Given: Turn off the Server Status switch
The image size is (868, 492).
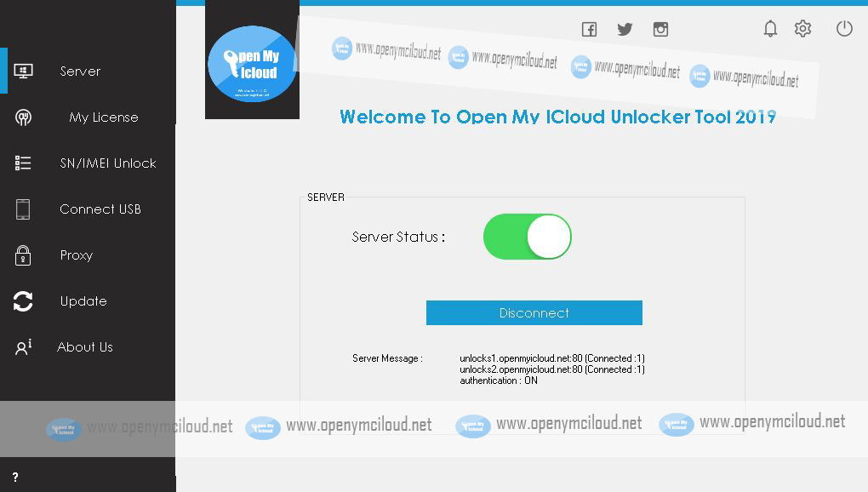Looking at the screenshot, I should tap(527, 237).
